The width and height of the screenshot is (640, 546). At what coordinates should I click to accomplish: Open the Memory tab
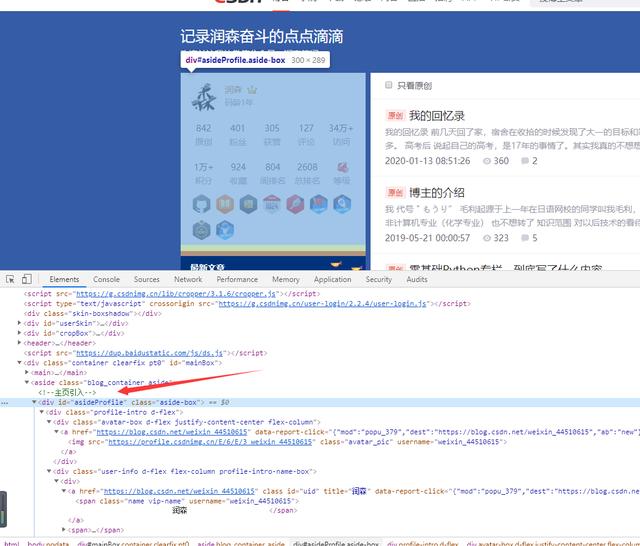click(286, 280)
